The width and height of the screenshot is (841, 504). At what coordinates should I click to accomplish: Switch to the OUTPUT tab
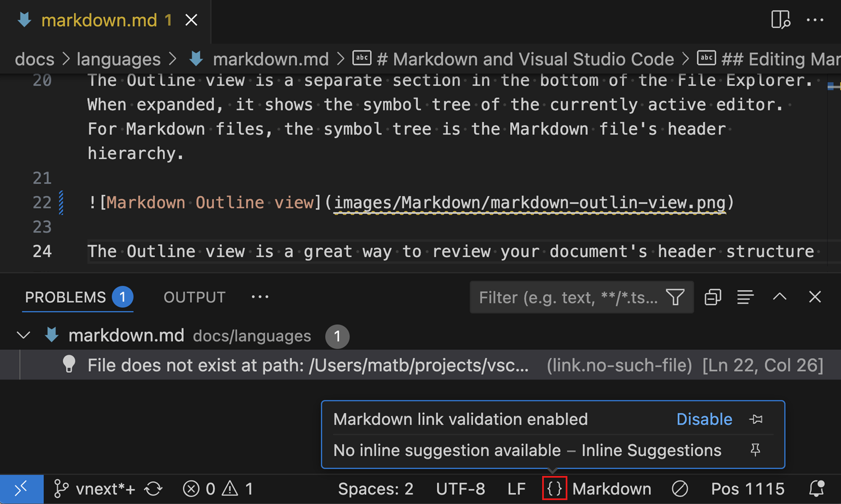tap(194, 297)
